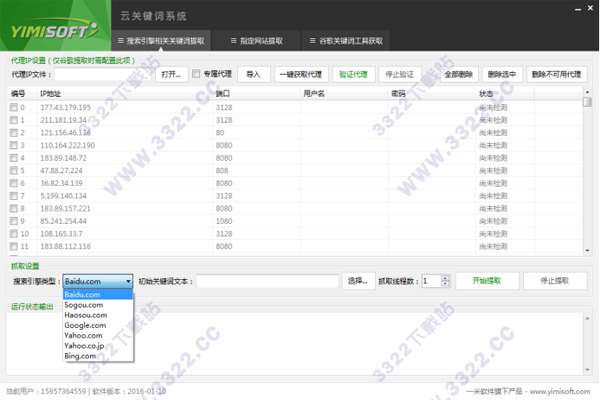This screenshot has width=600, height=400.
Task: Click the 状态 column header
Action: click(x=505, y=93)
